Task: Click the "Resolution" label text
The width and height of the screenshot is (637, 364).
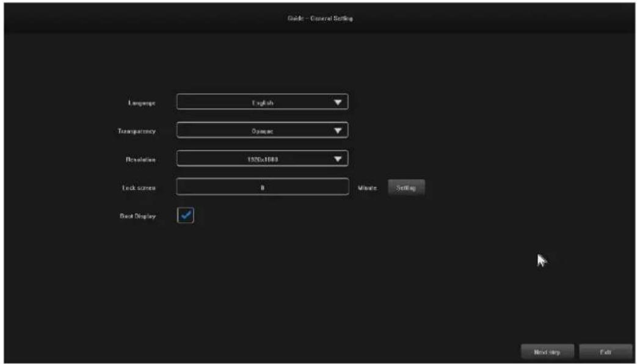Action: [x=140, y=159]
